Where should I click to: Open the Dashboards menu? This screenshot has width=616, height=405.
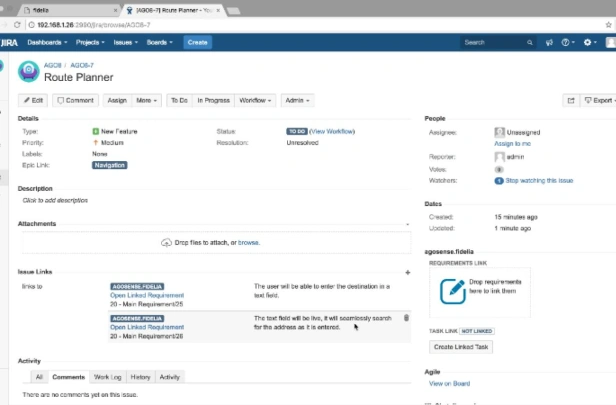coord(47,42)
